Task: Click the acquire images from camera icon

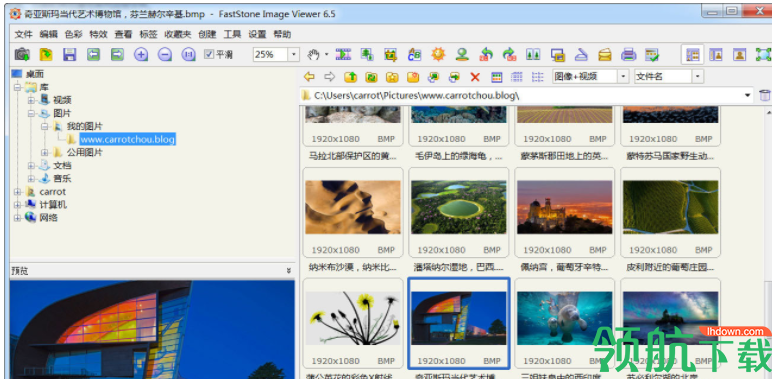Action: 22,54
